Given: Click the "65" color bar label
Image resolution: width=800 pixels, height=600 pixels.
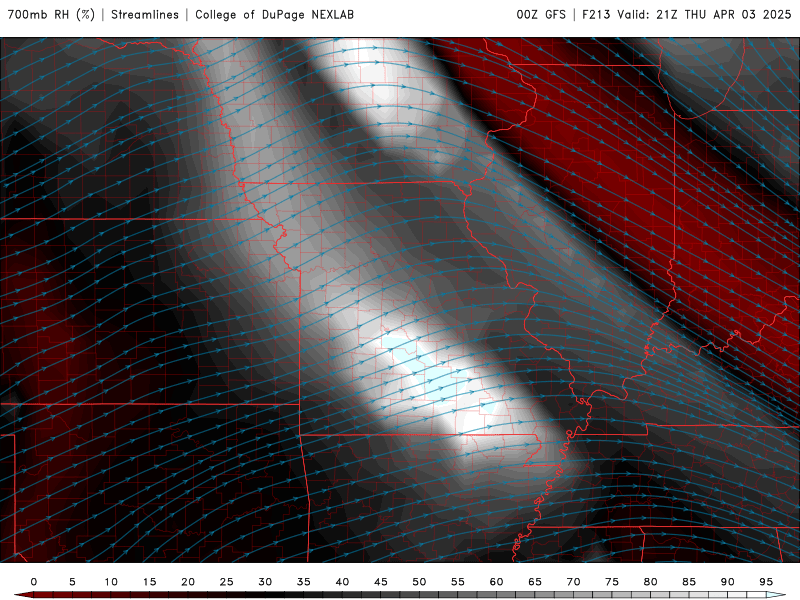Looking at the screenshot, I should coord(535,582).
